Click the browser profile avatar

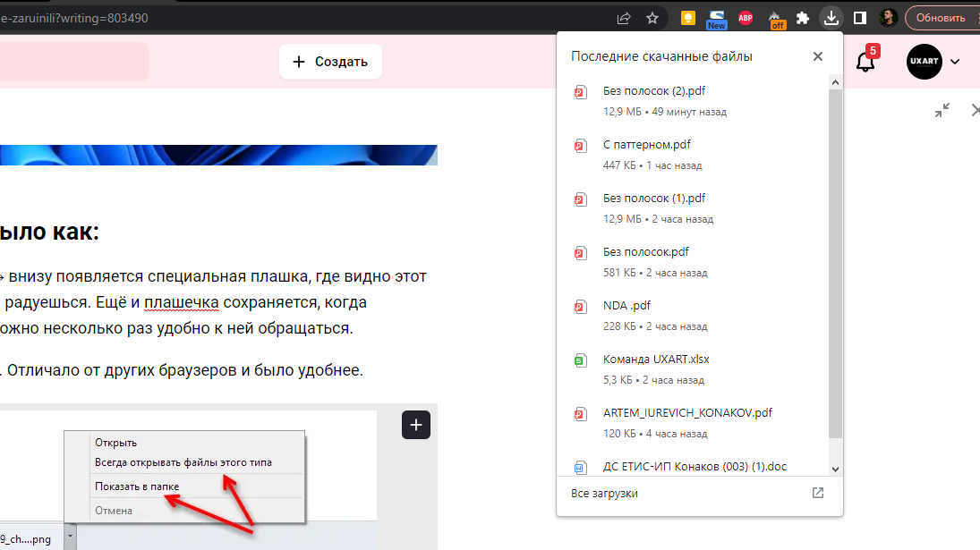[888, 17]
